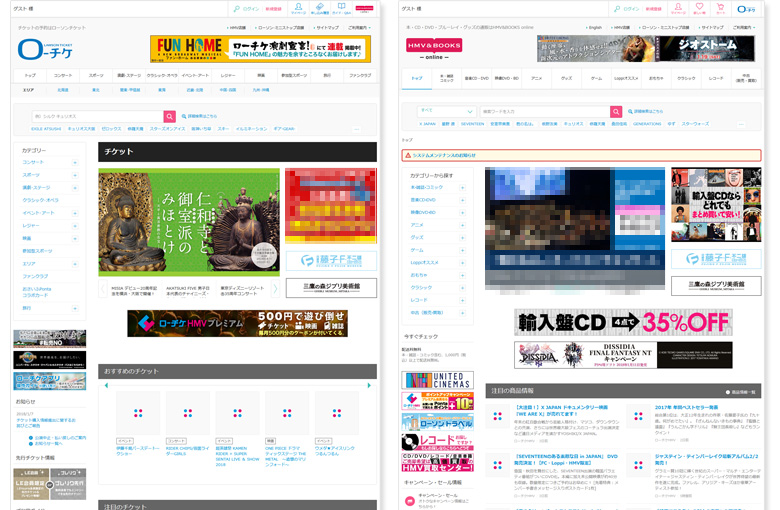Open the ジオストーム banner
Image resolution: width=780 pixels, height=510 pixels.
tap(646, 48)
